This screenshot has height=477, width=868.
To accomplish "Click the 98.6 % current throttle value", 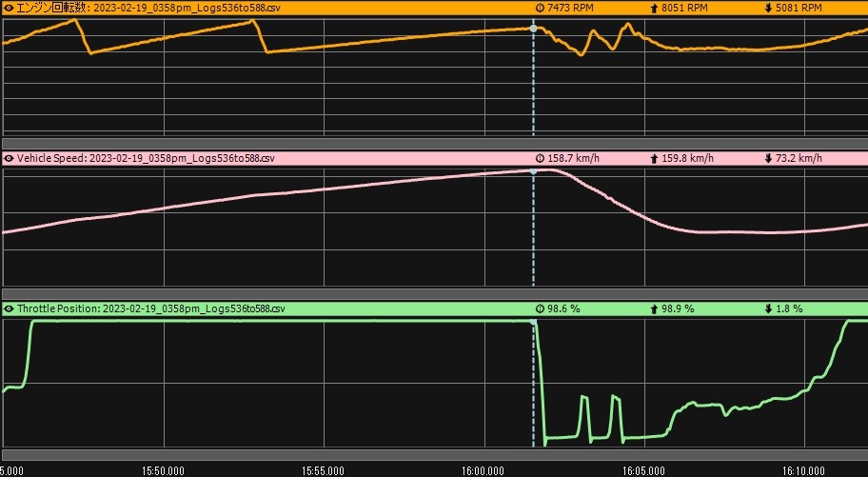I will [563, 308].
